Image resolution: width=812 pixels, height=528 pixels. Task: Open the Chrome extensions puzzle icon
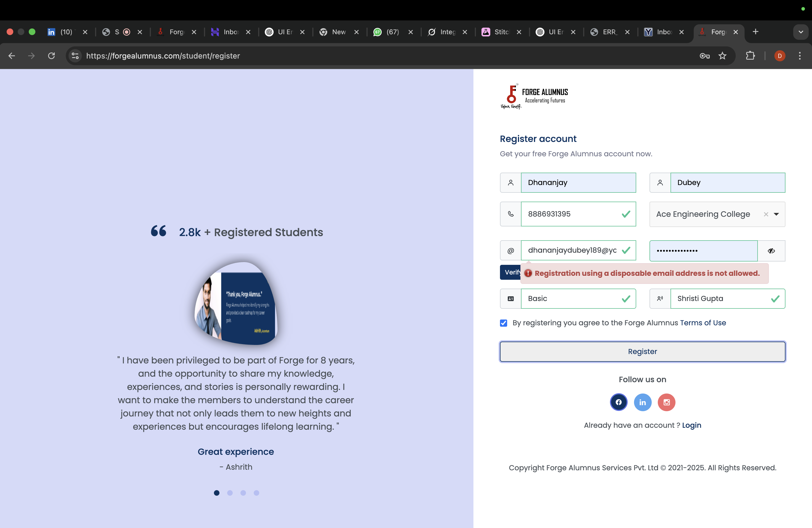[750, 56]
